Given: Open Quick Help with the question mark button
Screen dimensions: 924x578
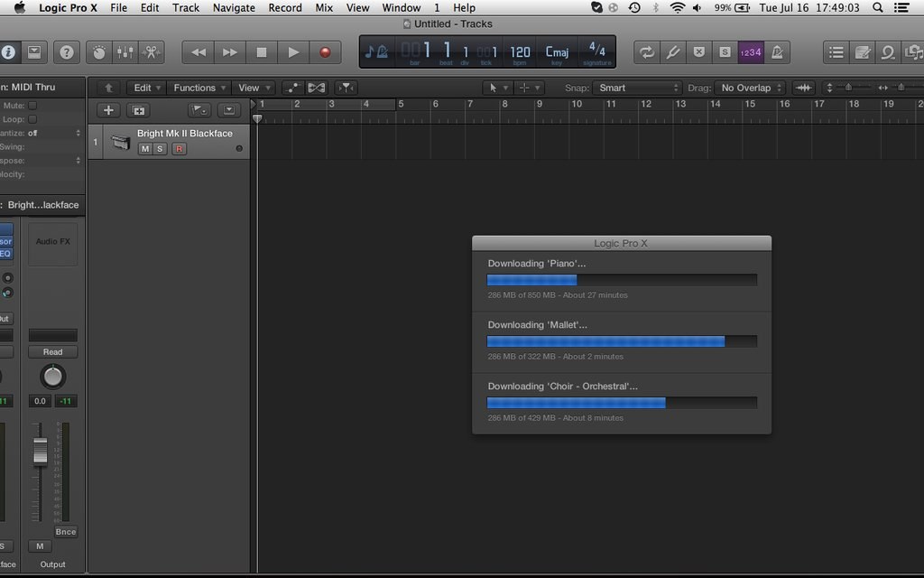Looking at the screenshot, I should pos(67,52).
